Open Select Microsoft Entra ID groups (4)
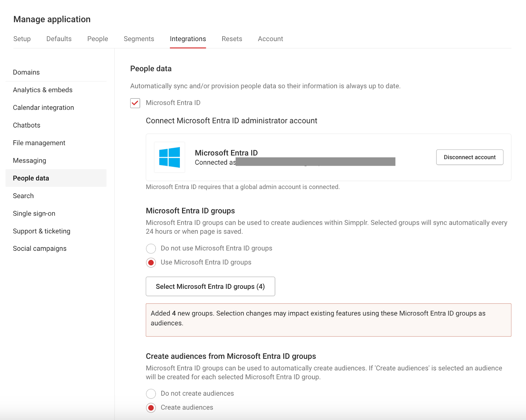526x420 pixels. [x=210, y=287]
